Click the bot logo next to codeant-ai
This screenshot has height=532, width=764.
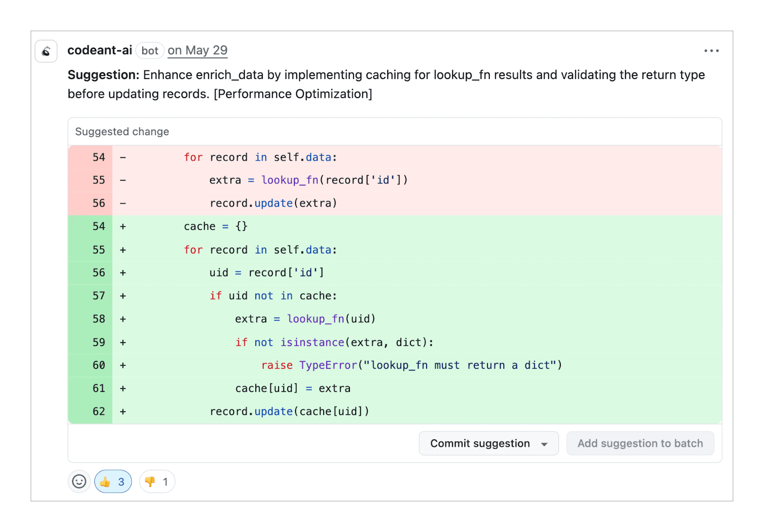46,51
